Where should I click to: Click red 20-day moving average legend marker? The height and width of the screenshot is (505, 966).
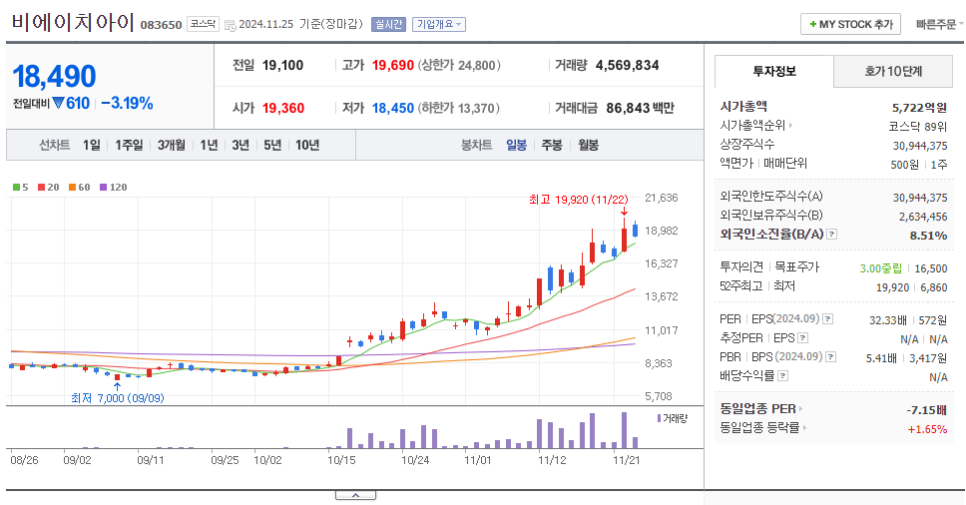pyautogui.click(x=41, y=187)
